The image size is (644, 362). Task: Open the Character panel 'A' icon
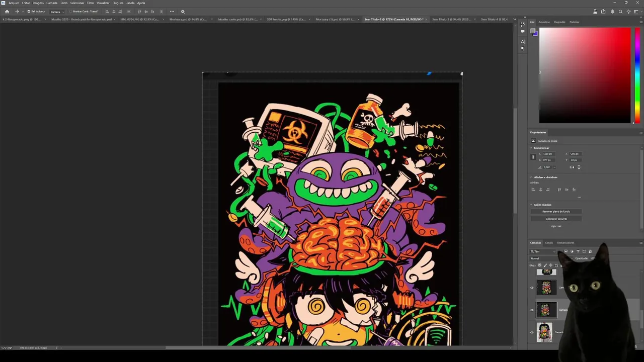(x=523, y=42)
